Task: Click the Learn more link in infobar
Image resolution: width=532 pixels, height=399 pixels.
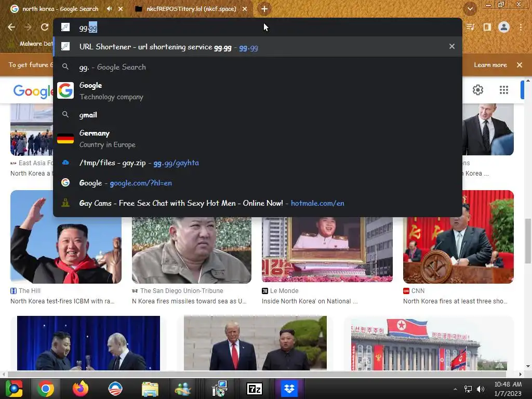Action: click(490, 65)
